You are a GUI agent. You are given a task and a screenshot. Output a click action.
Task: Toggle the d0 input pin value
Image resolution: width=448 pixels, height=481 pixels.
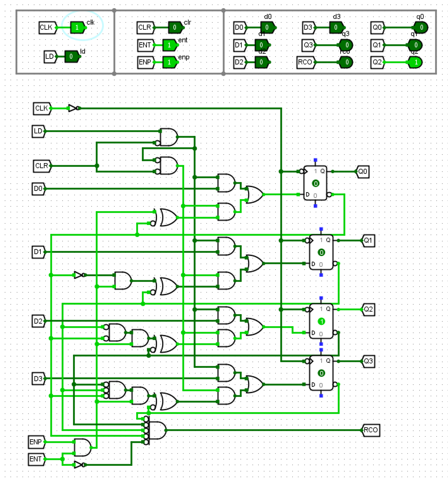268,27
